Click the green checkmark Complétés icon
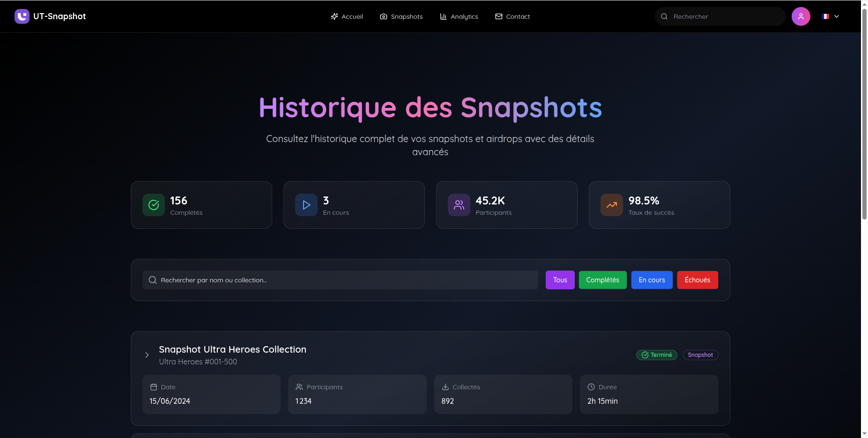 point(154,205)
